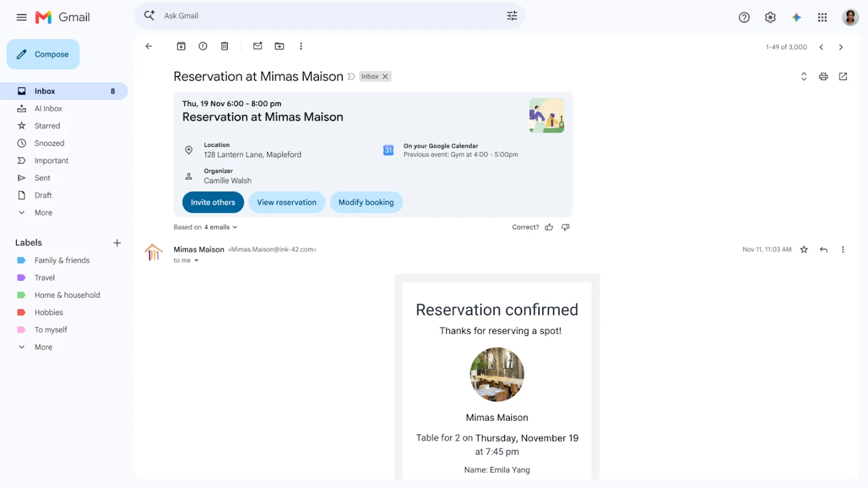Open Gmail Help icon
This screenshot has width=868, height=488.
(x=744, y=17)
